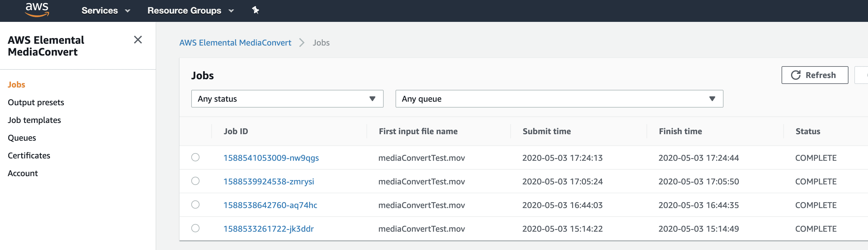Viewport: 868px width, 250px height.
Task: Click the pin shortcut icon in top bar
Action: point(255,10)
